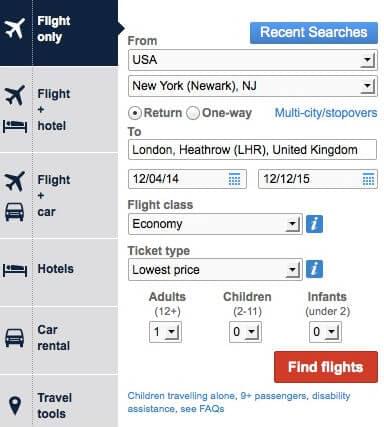Open the USA country dropdown

(x=253, y=60)
